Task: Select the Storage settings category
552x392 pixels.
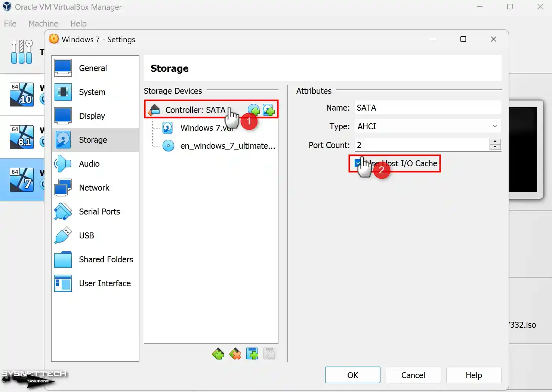Action: coord(95,140)
